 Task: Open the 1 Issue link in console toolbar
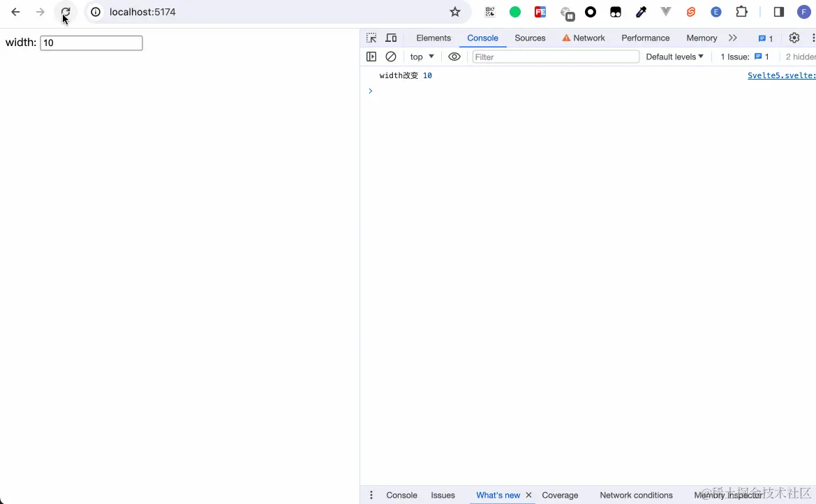[745, 57]
